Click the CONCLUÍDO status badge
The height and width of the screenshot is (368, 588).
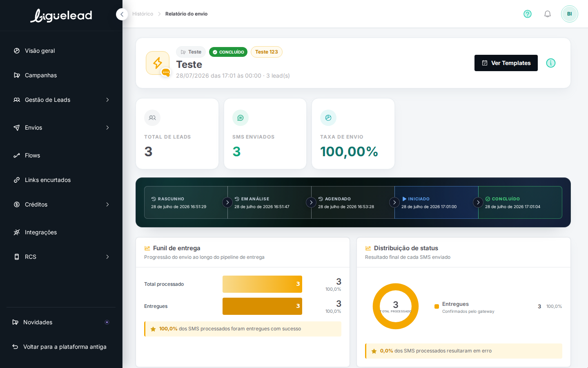click(x=228, y=52)
